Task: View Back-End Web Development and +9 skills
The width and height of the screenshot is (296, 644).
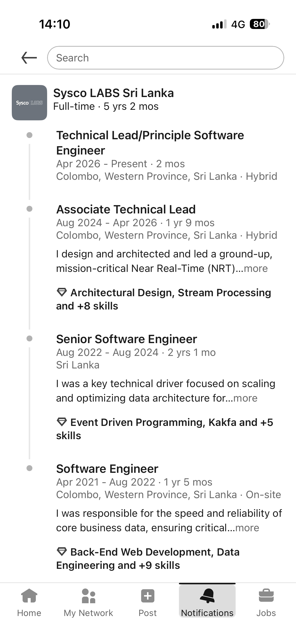Action: [148, 559]
